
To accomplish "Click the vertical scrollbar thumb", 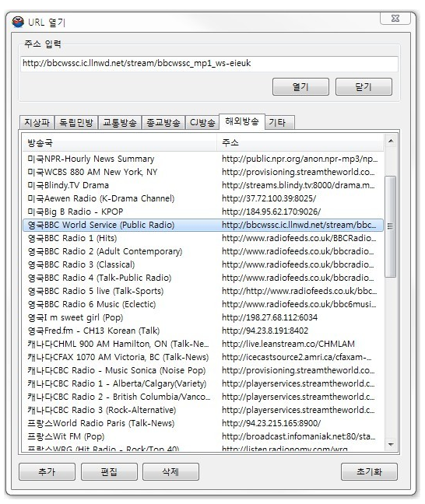I will click(x=391, y=226).
